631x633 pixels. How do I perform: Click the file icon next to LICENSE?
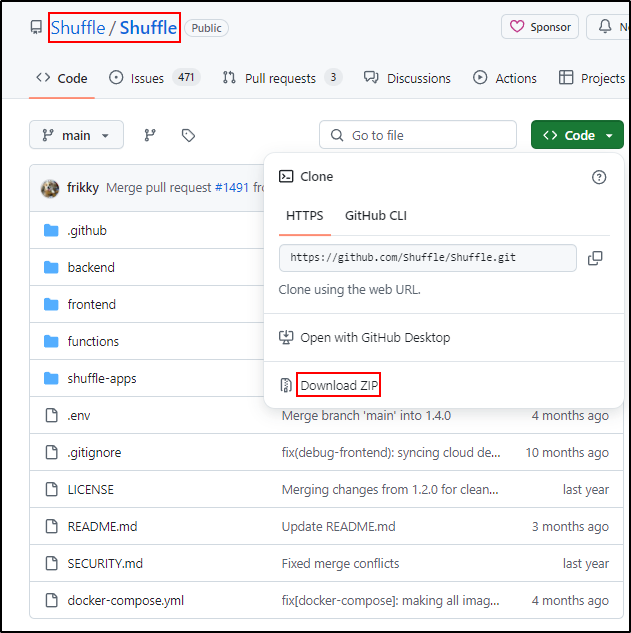coord(51,490)
